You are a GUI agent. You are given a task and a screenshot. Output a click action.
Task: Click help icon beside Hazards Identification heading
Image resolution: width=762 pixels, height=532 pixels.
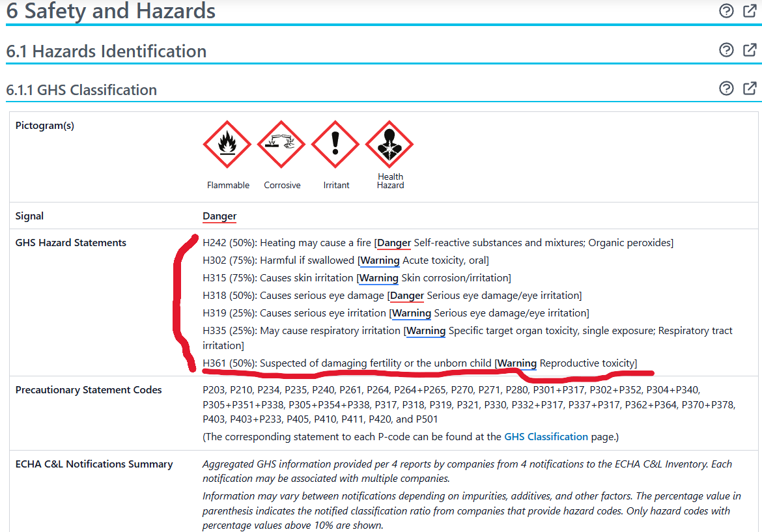[x=726, y=50]
